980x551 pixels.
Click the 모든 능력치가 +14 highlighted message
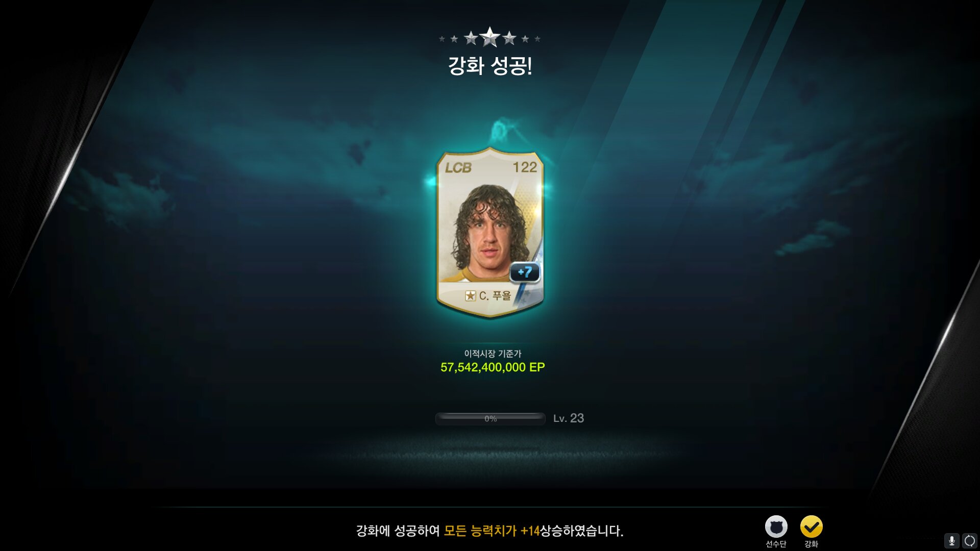492,531
